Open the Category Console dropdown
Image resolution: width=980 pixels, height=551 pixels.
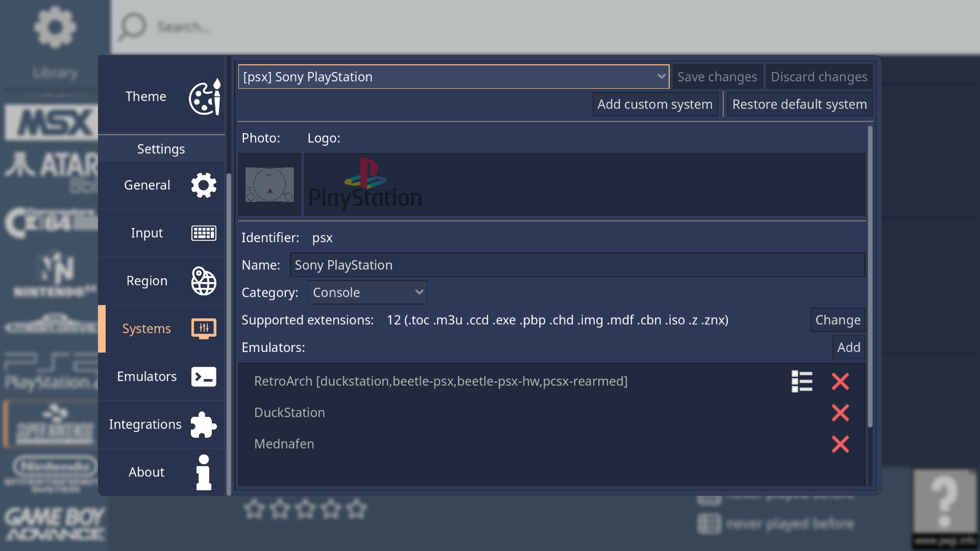point(367,293)
